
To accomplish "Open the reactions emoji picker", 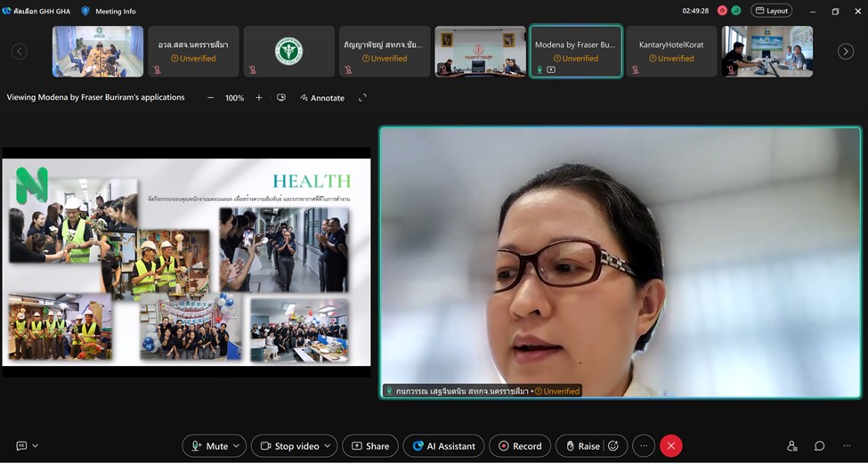I will pos(613,446).
